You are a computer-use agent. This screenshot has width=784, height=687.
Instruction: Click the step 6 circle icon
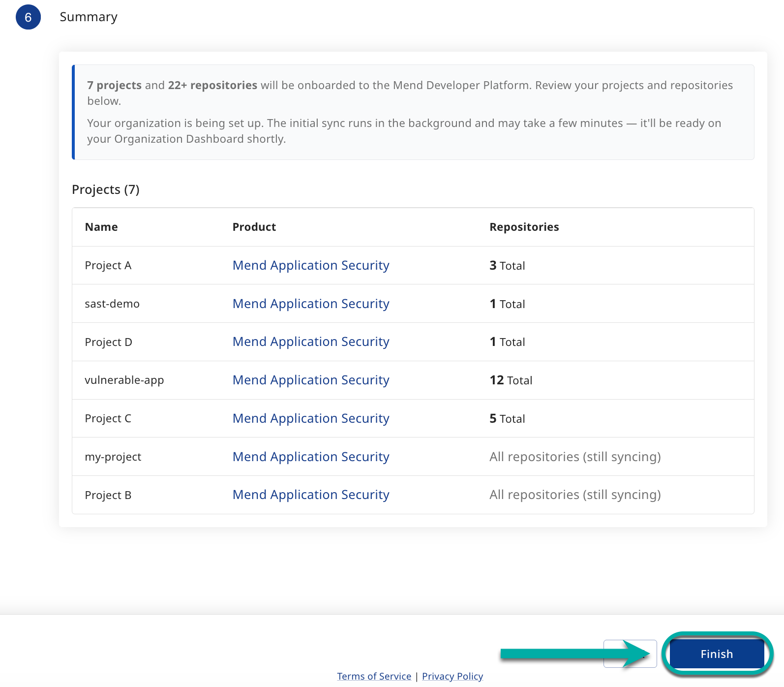coord(28,17)
